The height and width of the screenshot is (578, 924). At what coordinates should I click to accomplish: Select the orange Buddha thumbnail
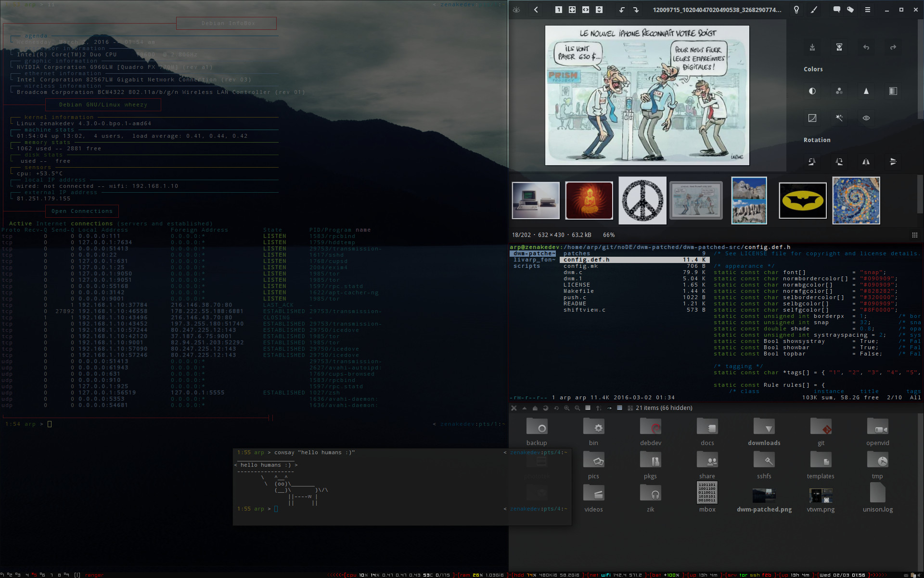[x=589, y=200]
